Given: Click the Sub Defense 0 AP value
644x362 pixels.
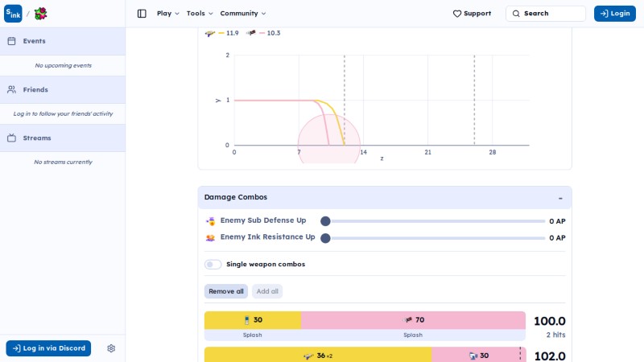Looking at the screenshot, I should tap(557, 221).
